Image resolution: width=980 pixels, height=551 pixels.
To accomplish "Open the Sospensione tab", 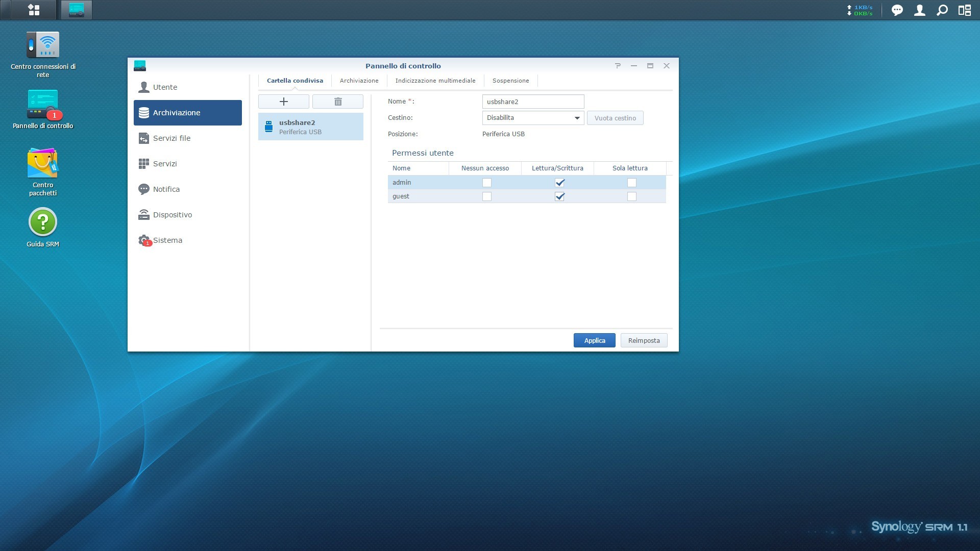I will point(510,81).
